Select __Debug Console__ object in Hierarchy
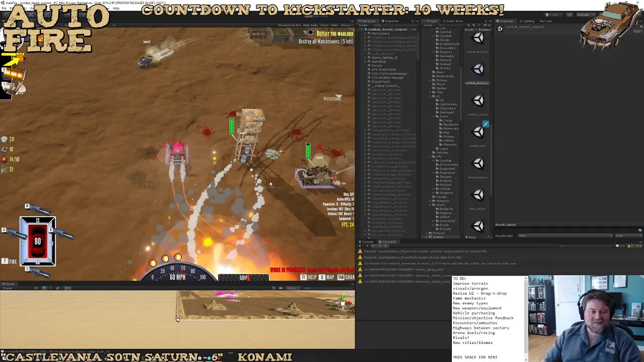The width and height of the screenshot is (644, 362). [x=384, y=86]
